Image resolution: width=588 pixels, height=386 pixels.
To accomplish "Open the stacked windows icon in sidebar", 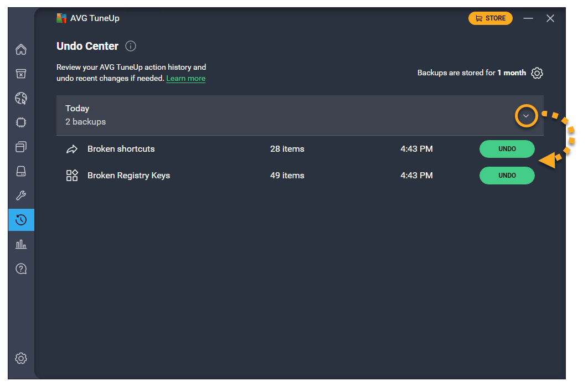I will [x=21, y=147].
